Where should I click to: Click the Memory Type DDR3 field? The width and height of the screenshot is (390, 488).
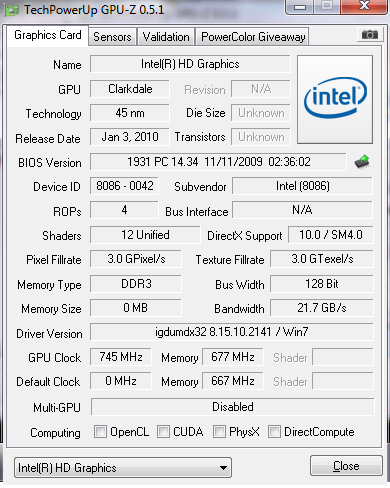tap(136, 284)
